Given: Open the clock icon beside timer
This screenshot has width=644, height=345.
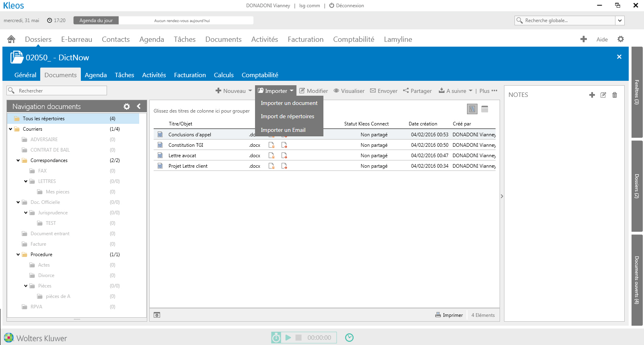Looking at the screenshot, I should pos(349,338).
